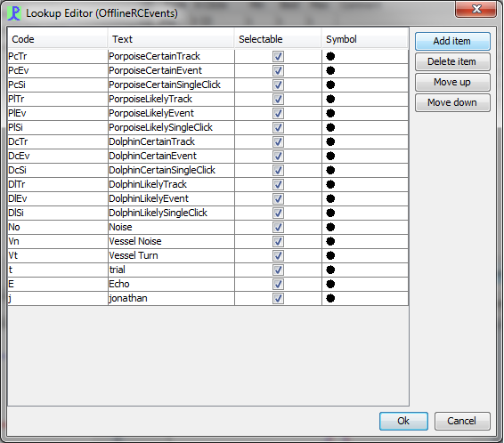The height and width of the screenshot is (443, 504).
Task: Click the Code column header
Action: click(58, 39)
